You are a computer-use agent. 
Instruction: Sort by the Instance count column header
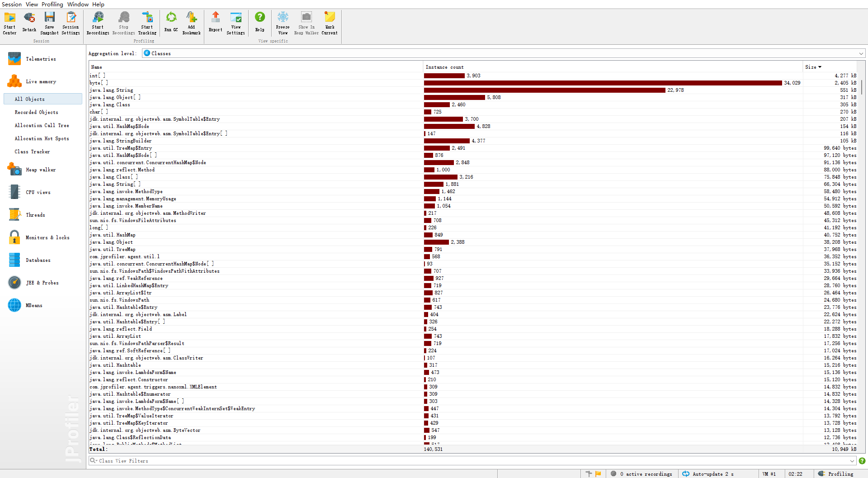point(613,67)
